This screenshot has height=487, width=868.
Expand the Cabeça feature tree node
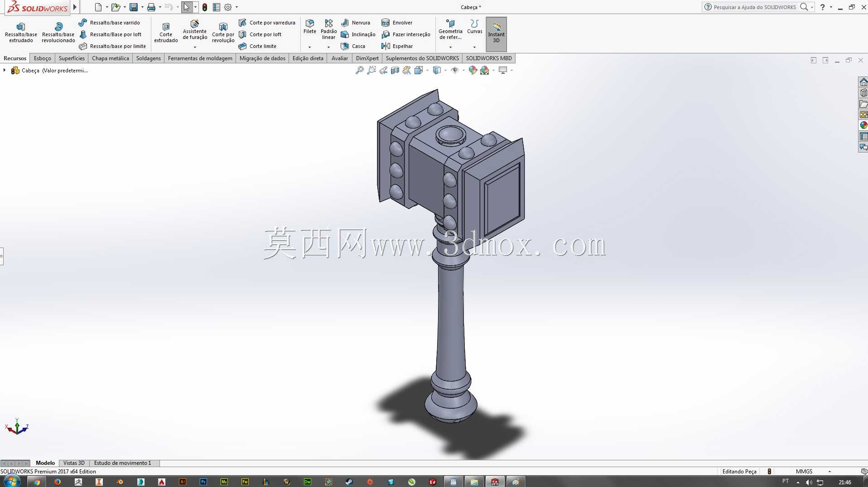pyautogui.click(x=5, y=70)
